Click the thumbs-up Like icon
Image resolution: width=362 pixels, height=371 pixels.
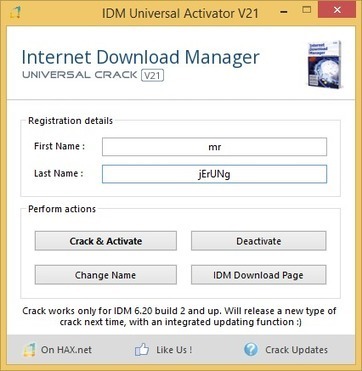(x=142, y=350)
